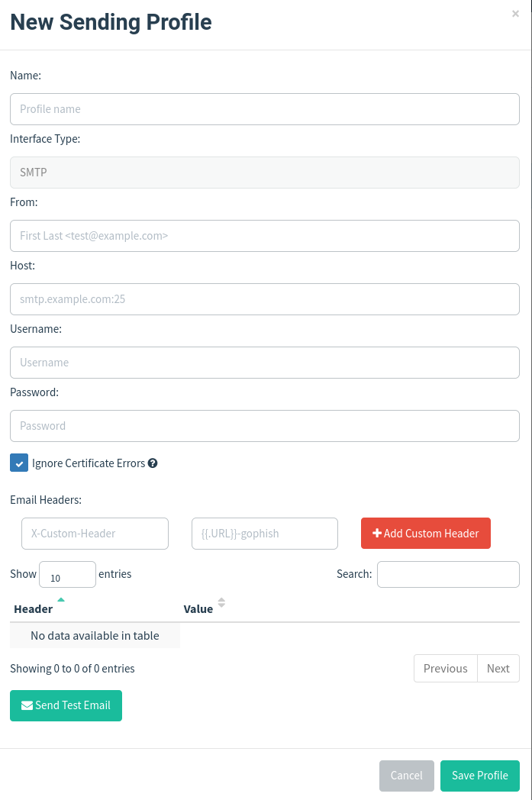Focus the Profile name input
Screen dimensions: 532x800
[x=264, y=109]
